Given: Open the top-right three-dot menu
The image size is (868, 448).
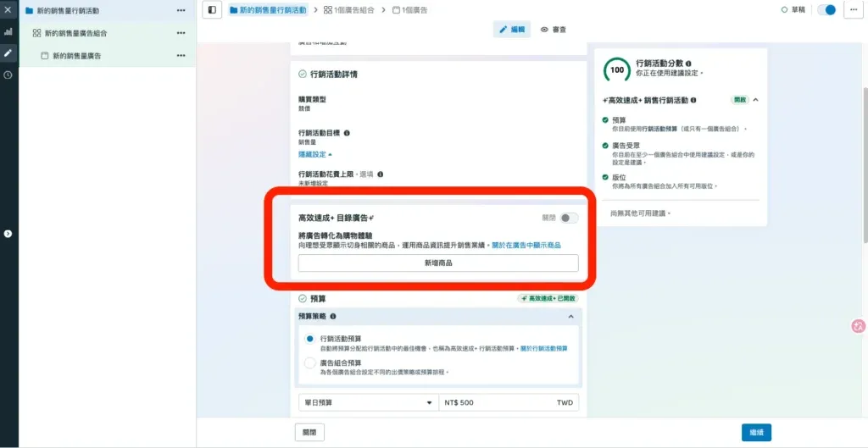Looking at the screenshot, I should coord(853,10).
